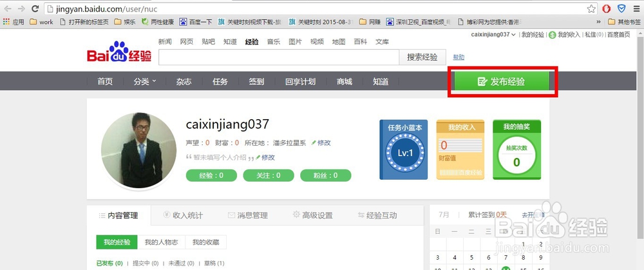Click the browser forward arrow

(22, 8)
